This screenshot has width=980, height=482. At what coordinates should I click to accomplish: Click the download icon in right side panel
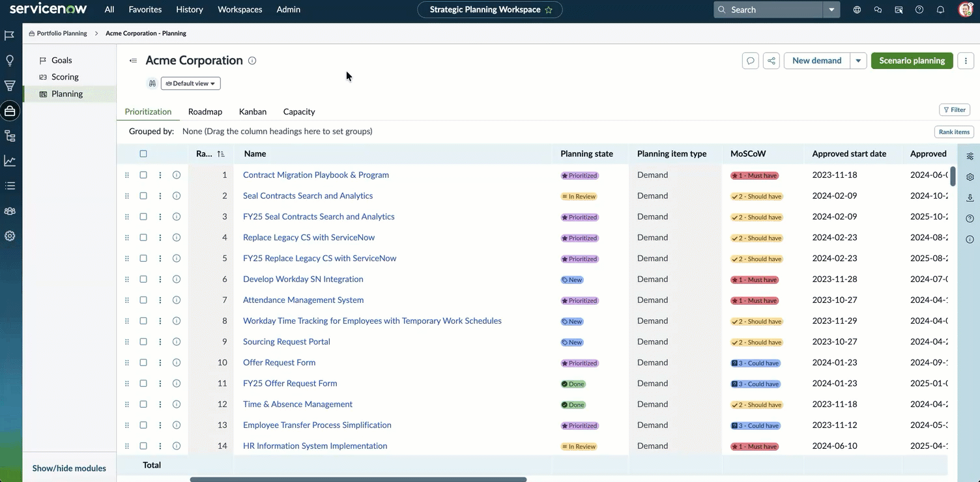point(970,198)
